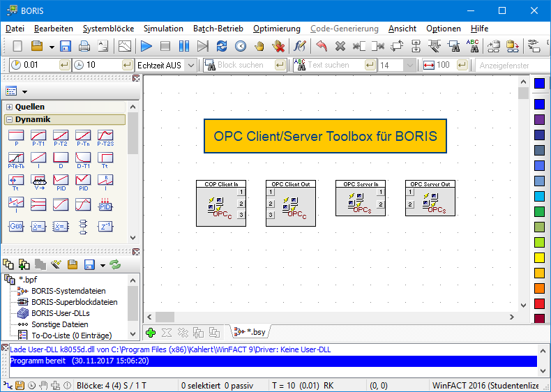Select the first PID block icon
The image size is (551, 392).
coord(61,183)
